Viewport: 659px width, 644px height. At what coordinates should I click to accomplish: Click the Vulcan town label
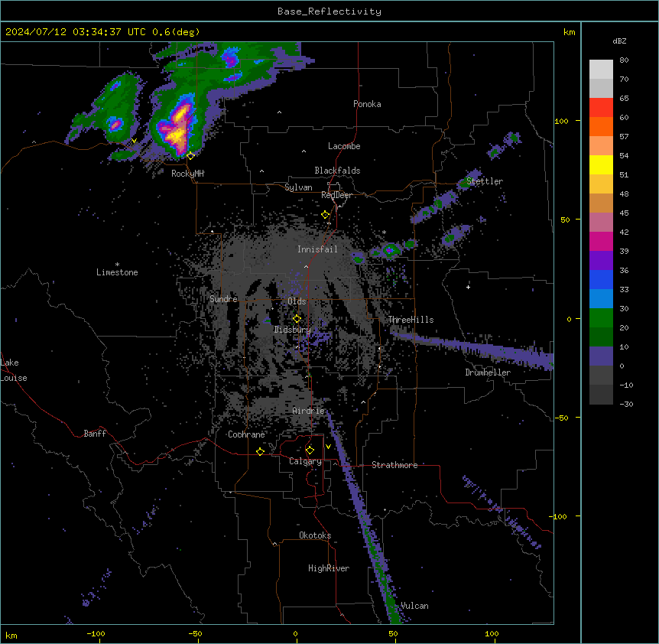pyautogui.click(x=414, y=606)
